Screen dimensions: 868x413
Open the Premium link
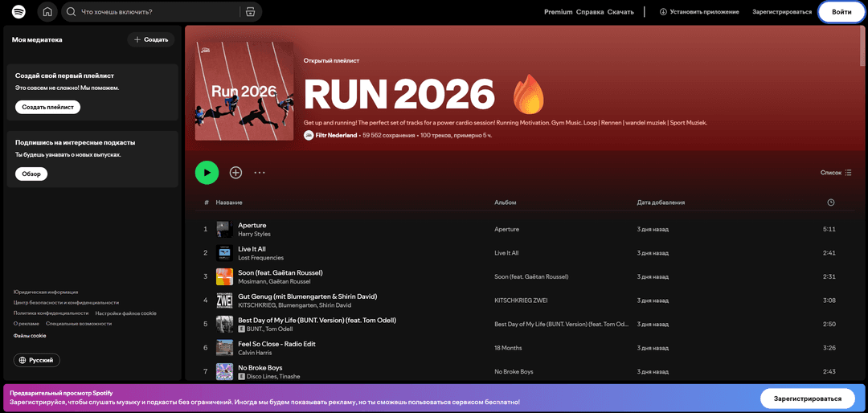point(558,11)
